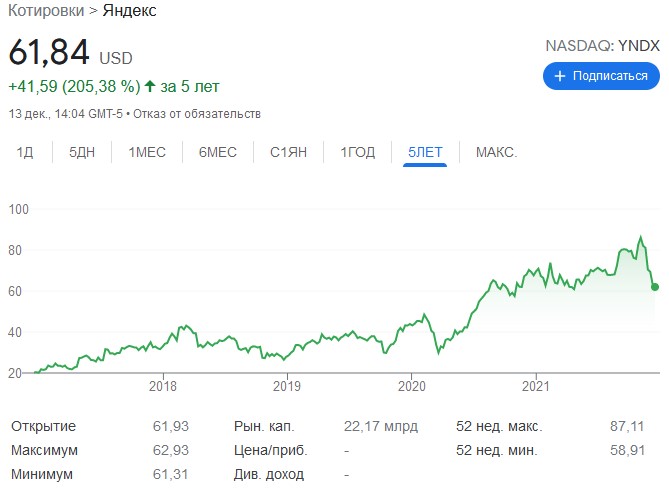The height and width of the screenshot is (492, 669).
Task: Click the 52 нед. макс. label
Action: pyautogui.click(x=499, y=426)
